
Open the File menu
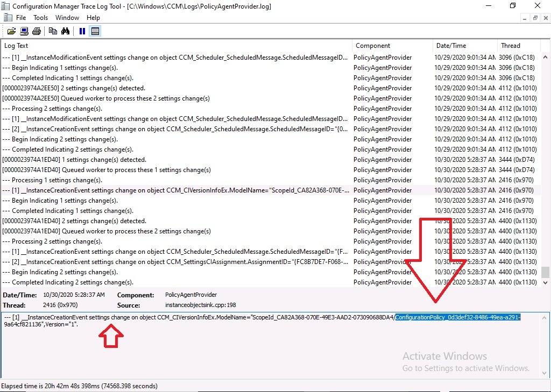[x=21, y=18]
